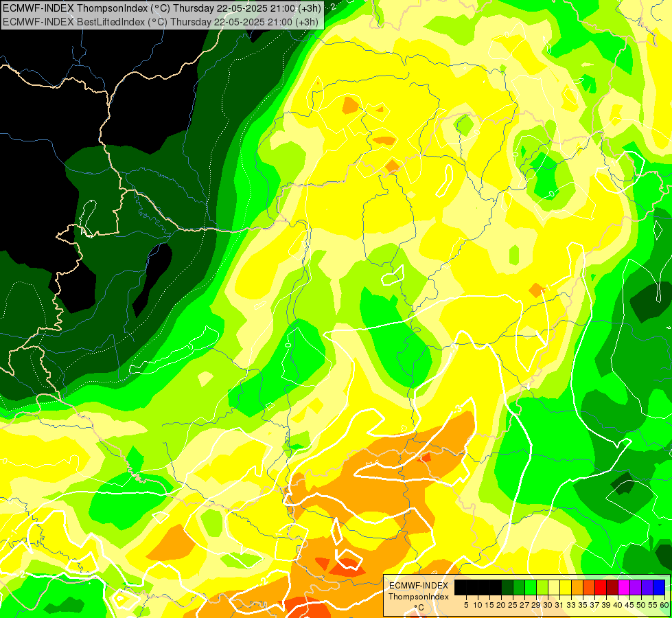672x618 pixels.
Task: Click the legend tick value 37
Action: [594, 605]
